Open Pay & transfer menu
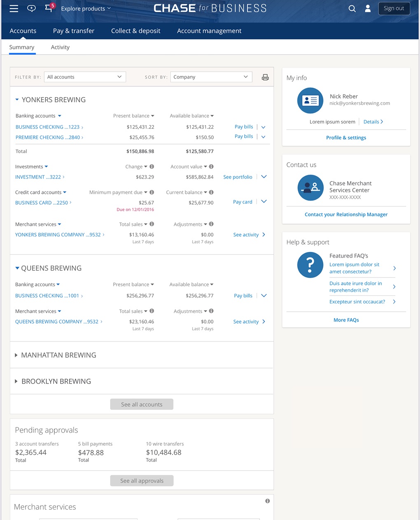Image resolution: width=420 pixels, height=520 pixels. pyautogui.click(x=74, y=31)
